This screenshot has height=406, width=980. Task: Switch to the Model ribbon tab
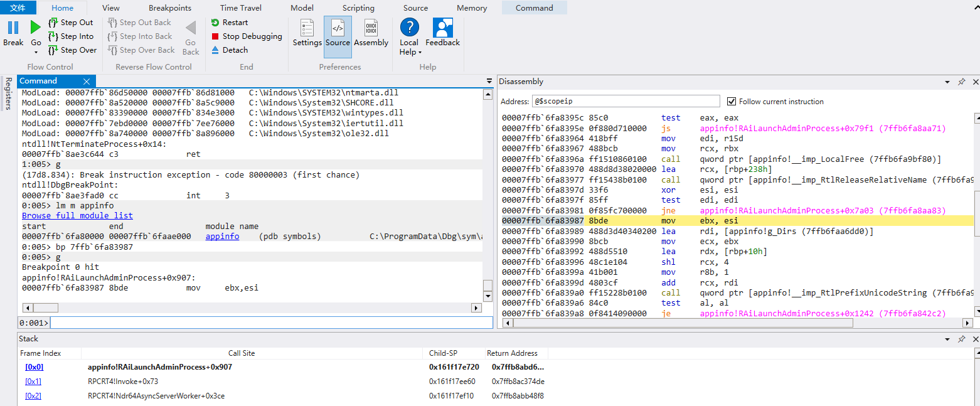[302, 8]
